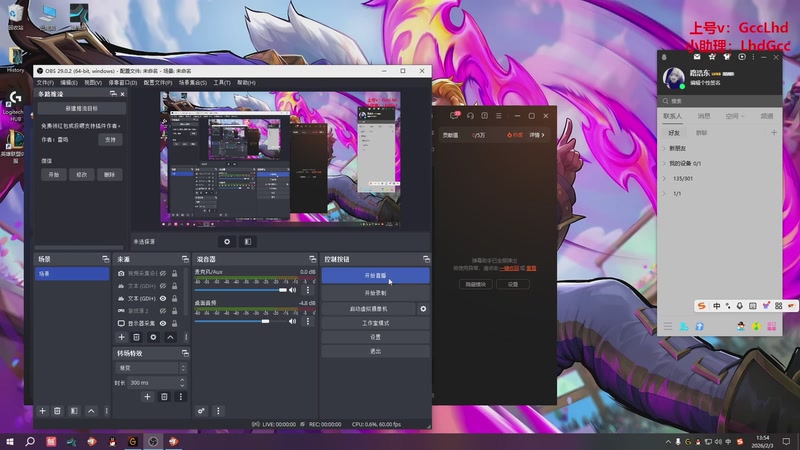Move scene up with arrow in 场景 panel

pyautogui.click(x=91, y=411)
